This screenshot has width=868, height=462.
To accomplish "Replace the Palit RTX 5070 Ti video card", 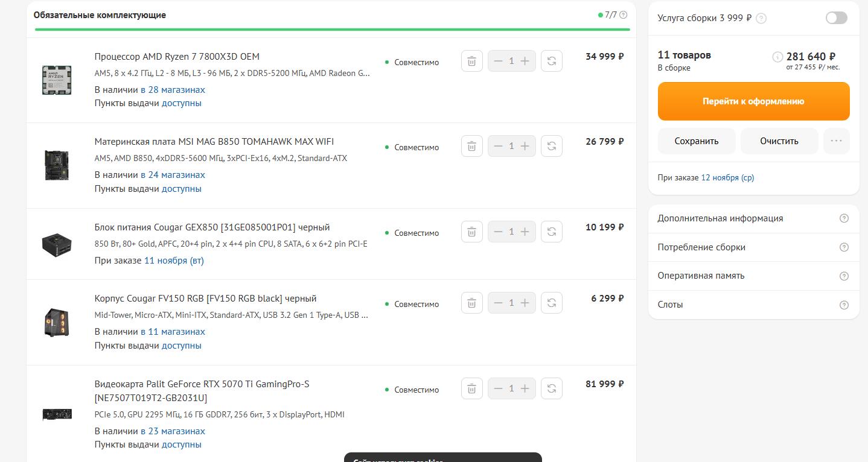I will (x=552, y=388).
